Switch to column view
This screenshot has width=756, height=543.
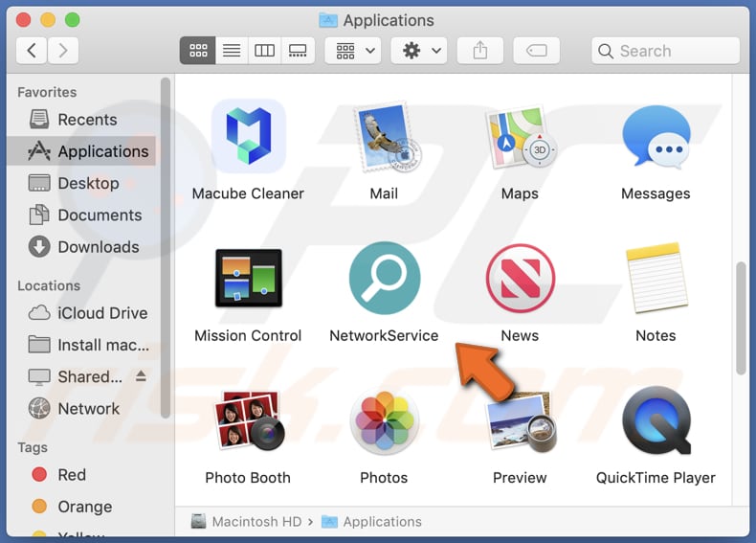point(264,50)
